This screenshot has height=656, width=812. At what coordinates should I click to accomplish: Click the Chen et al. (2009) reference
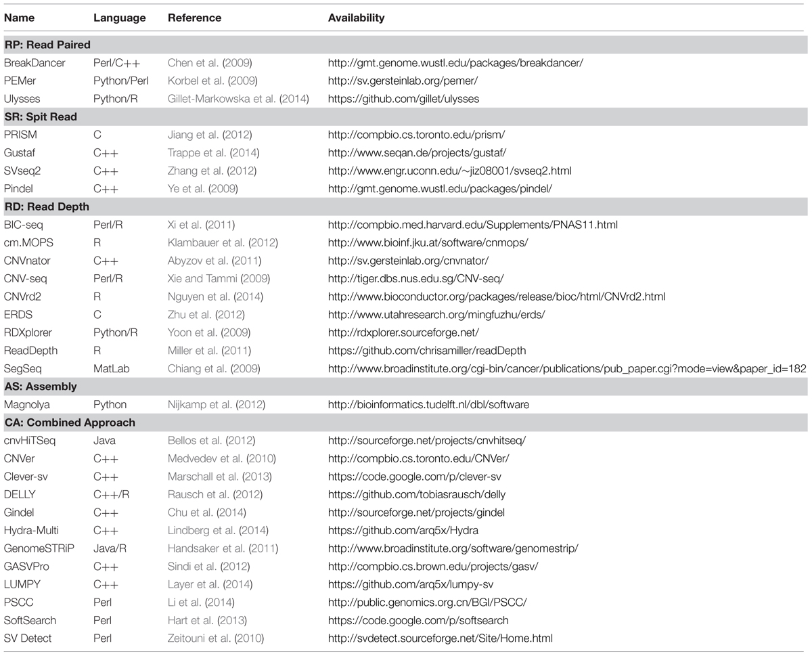[x=210, y=63]
